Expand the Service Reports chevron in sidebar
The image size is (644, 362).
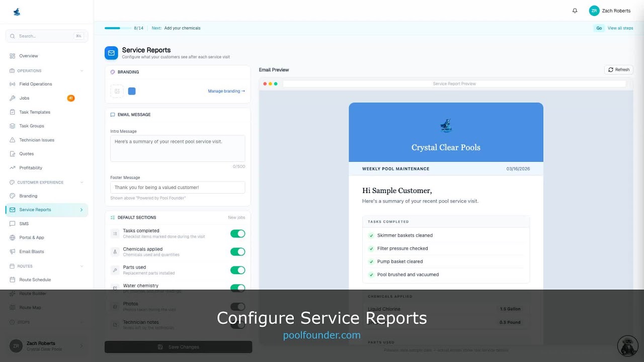coord(82,210)
